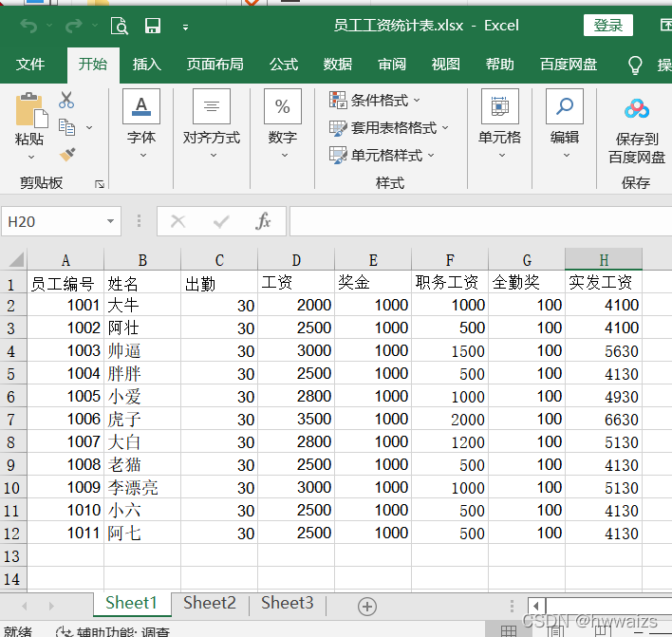Select the cell containing 6630
The width and height of the screenshot is (672, 637).
pos(604,420)
